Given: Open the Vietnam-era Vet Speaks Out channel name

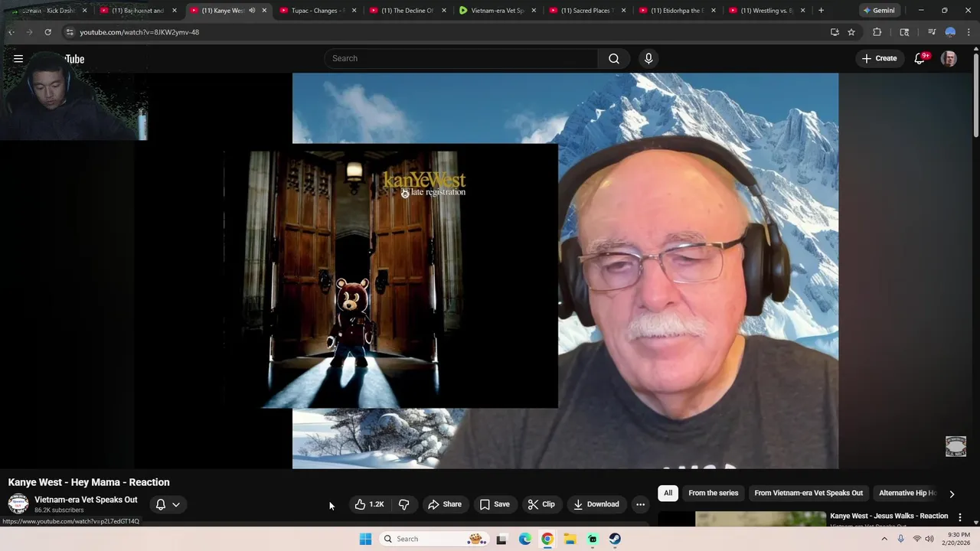Looking at the screenshot, I should click(86, 500).
